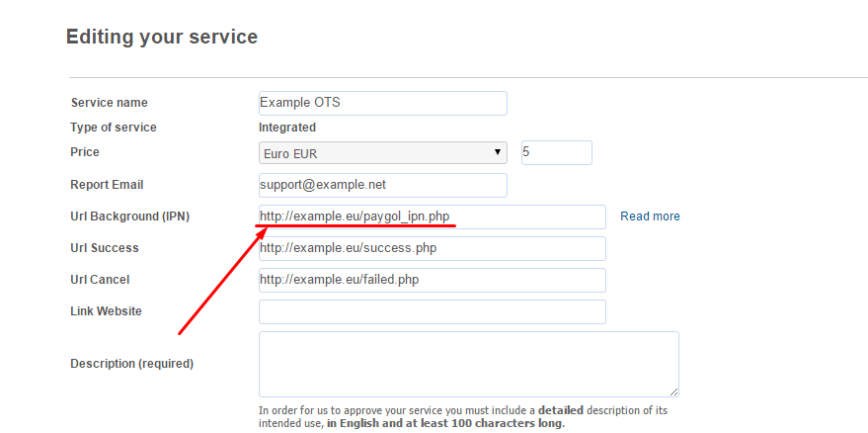
Task: Click the dropdown arrow in Price selector
Action: [x=497, y=152]
